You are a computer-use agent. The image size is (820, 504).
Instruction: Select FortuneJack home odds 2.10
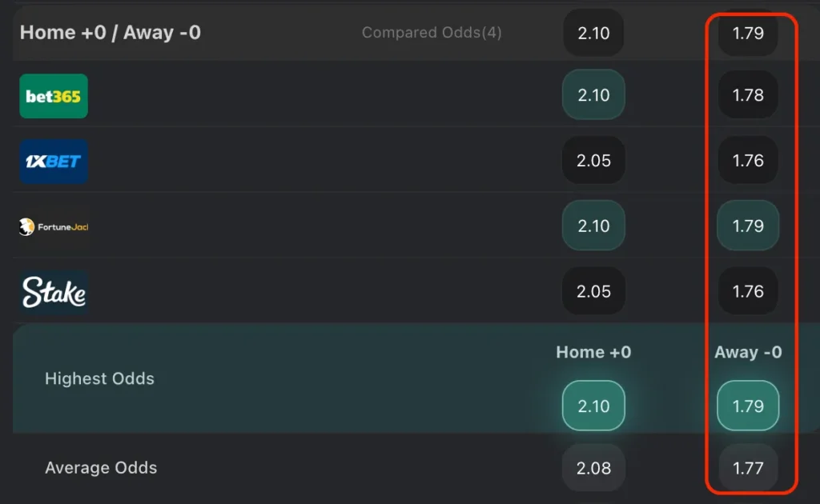593,226
